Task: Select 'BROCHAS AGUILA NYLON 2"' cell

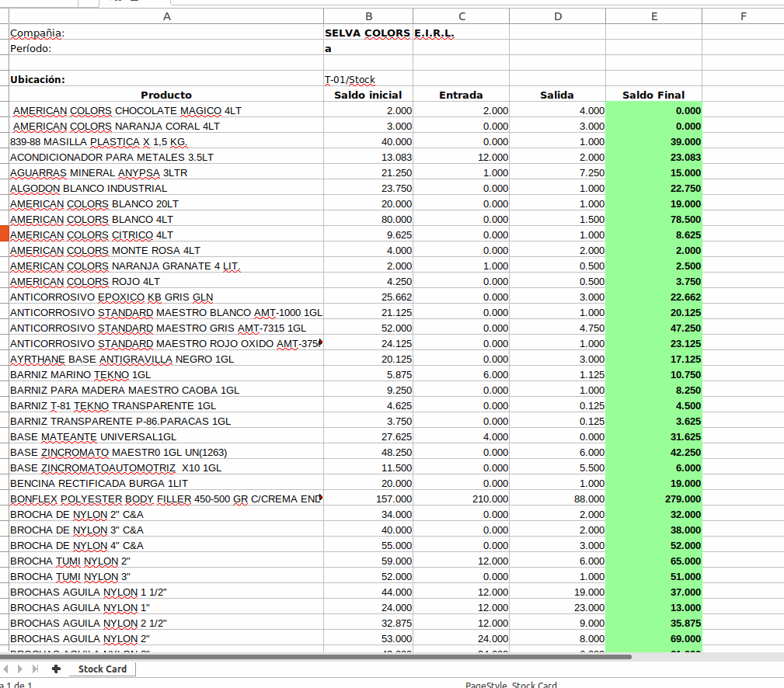Action: pos(166,638)
